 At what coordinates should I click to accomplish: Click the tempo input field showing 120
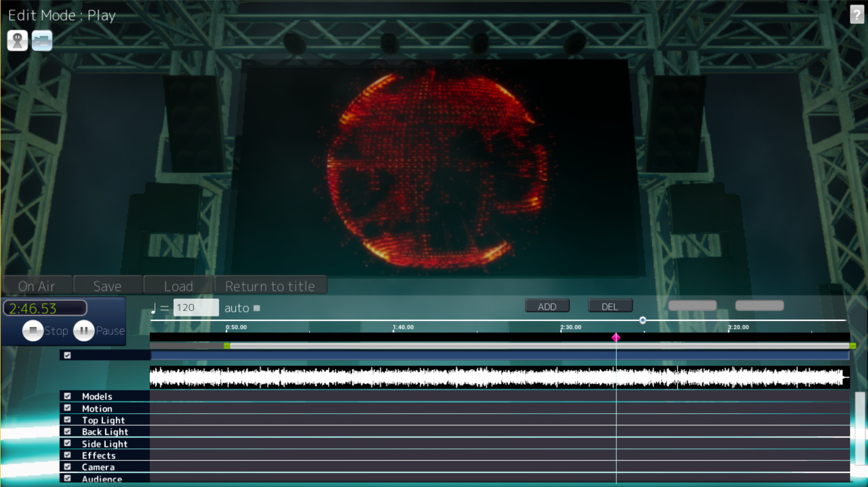click(195, 308)
